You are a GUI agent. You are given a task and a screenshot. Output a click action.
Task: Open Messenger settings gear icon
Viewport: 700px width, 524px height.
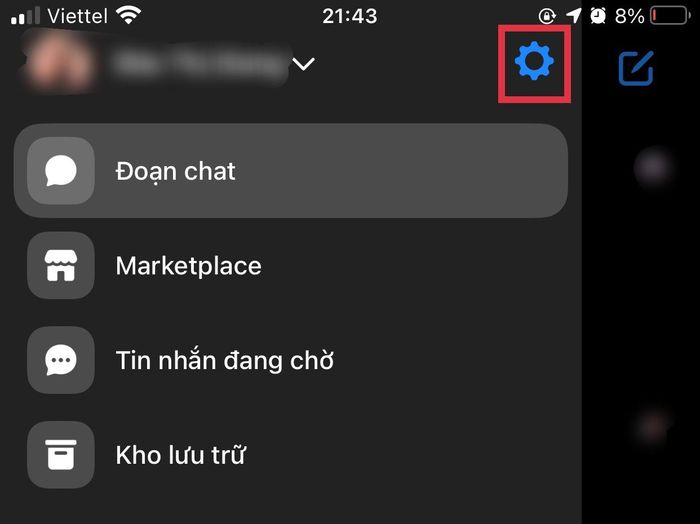[x=534, y=61]
